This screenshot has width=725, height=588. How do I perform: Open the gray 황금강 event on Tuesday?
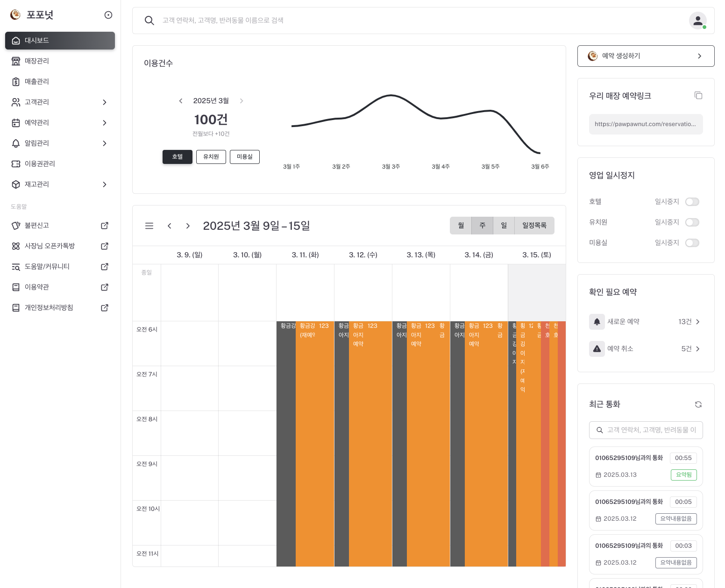286,444
